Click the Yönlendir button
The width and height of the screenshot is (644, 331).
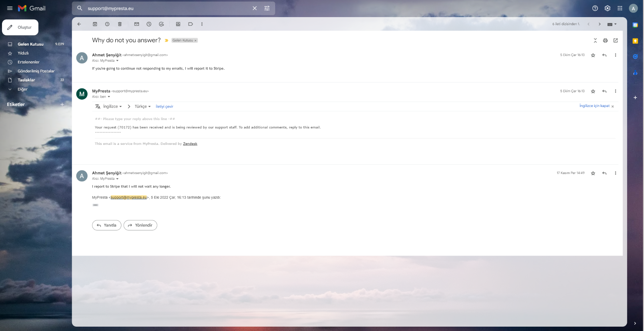click(140, 225)
